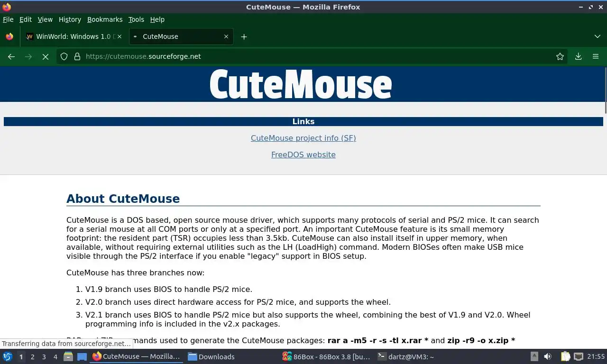Follow the CuteMouse project info (SF) link

click(x=303, y=138)
